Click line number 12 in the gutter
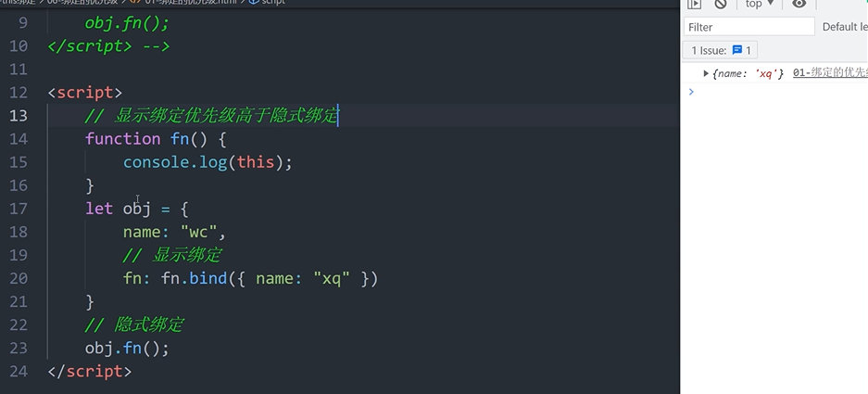The image size is (868, 394). click(18, 93)
